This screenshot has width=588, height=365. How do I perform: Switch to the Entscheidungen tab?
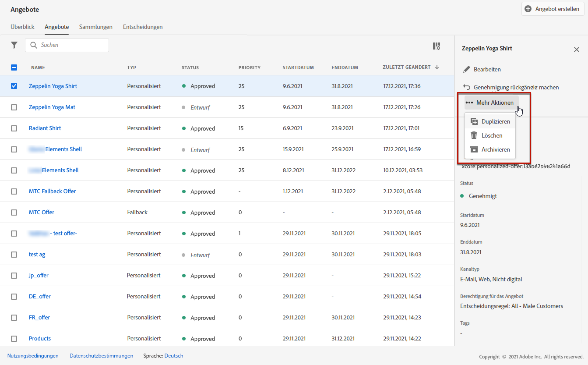[x=143, y=27]
